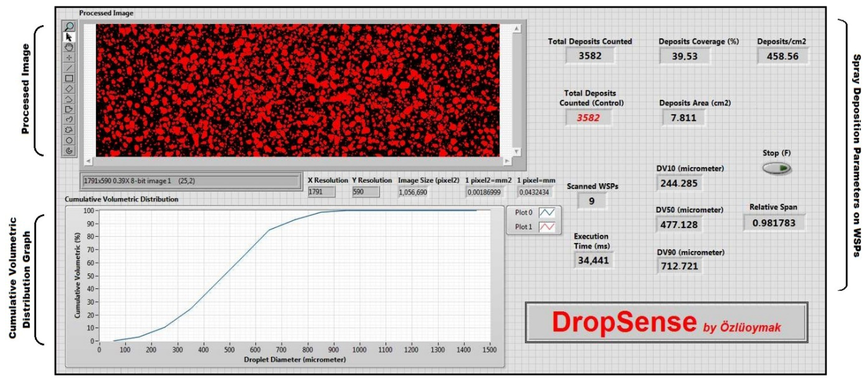Click the X Resolution field
This screenshot has width=868, height=381.
point(321,192)
